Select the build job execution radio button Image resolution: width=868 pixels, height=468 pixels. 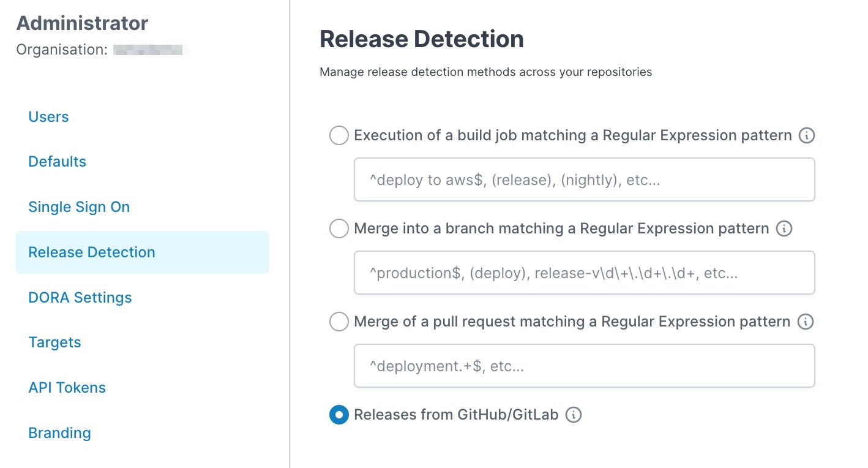point(339,135)
